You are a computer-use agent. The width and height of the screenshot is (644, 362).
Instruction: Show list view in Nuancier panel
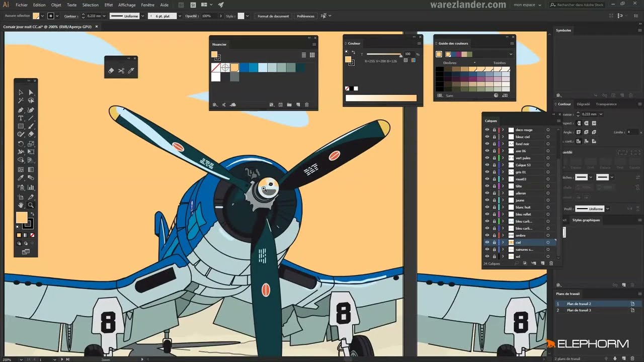click(304, 55)
